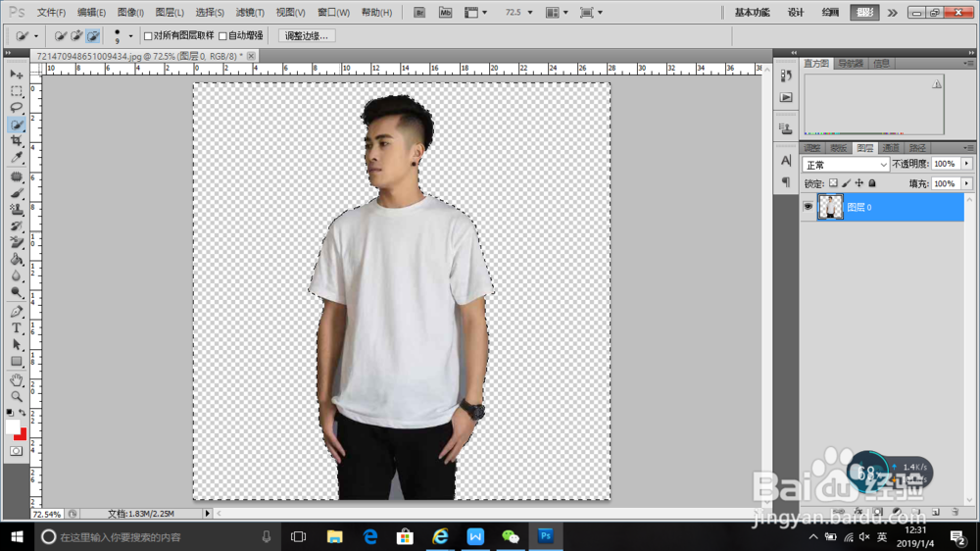This screenshot has width=980, height=551.
Task: Switch to the 导航器 tab
Action: 851,64
